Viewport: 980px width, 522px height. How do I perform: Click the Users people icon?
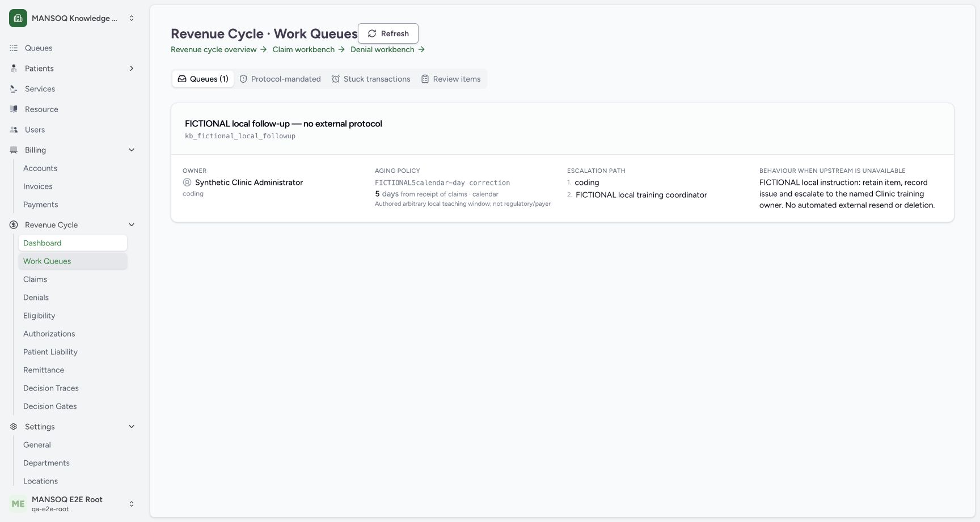tap(14, 130)
